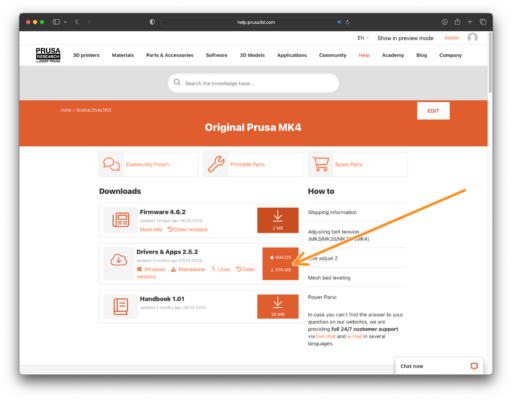The width and height of the screenshot is (512, 400).
Task: Open the Community Forum speech bubble icon
Action: tap(111, 164)
